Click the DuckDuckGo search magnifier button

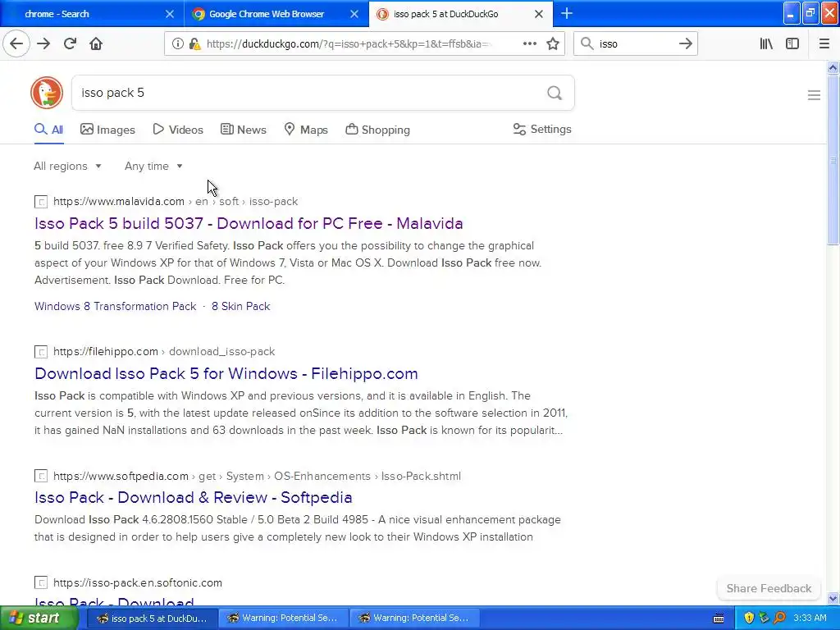coord(555,94)
